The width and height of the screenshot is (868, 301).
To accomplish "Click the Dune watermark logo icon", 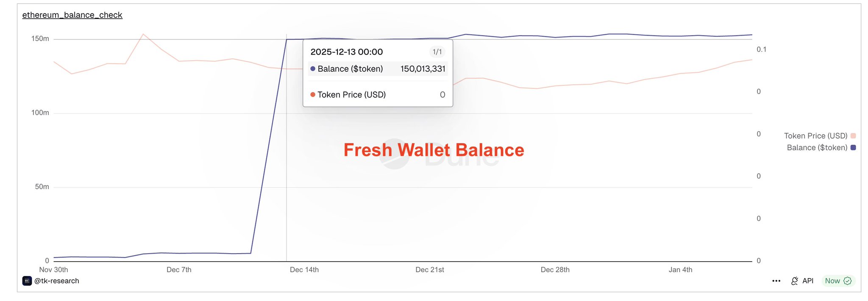I will pos(395,154).
